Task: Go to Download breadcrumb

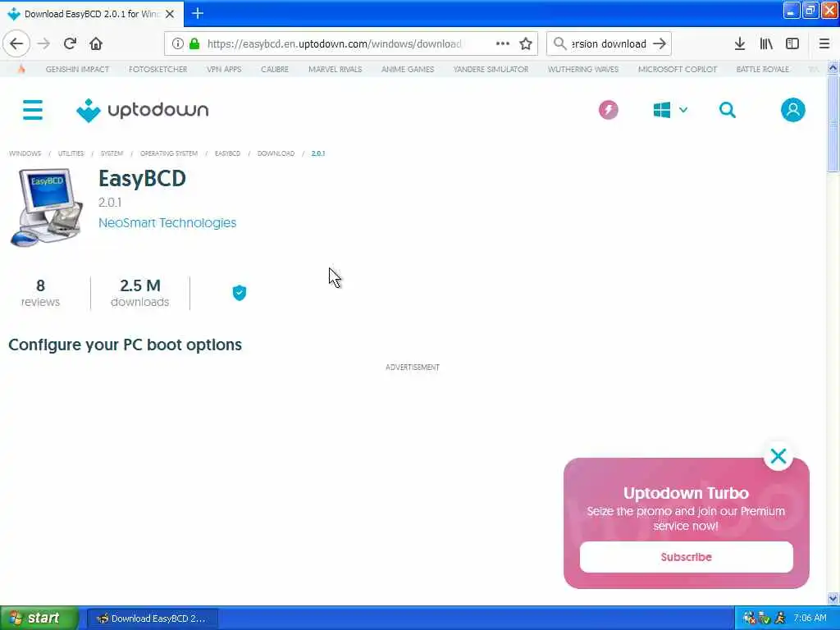Action: point(276,153)
